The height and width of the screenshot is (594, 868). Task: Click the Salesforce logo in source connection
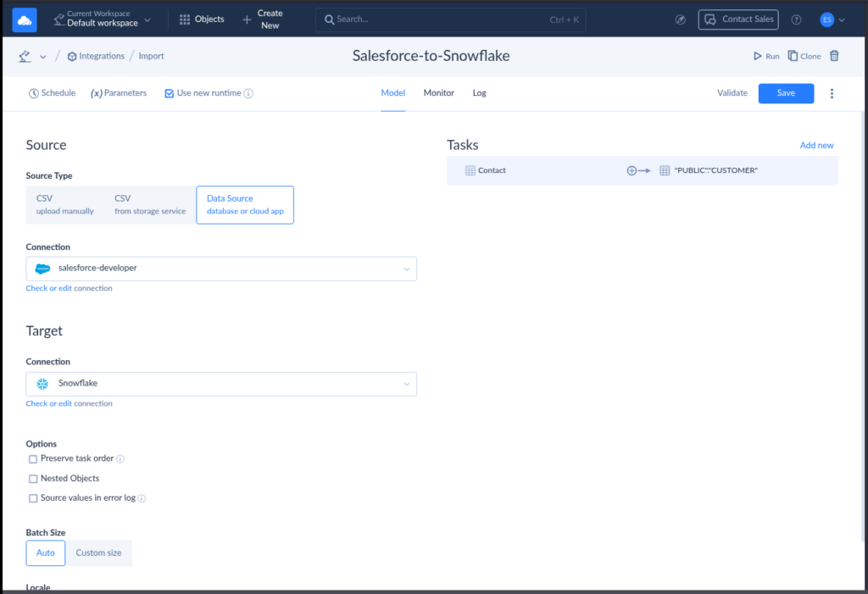pyautogui.click(x=42, y=269)
